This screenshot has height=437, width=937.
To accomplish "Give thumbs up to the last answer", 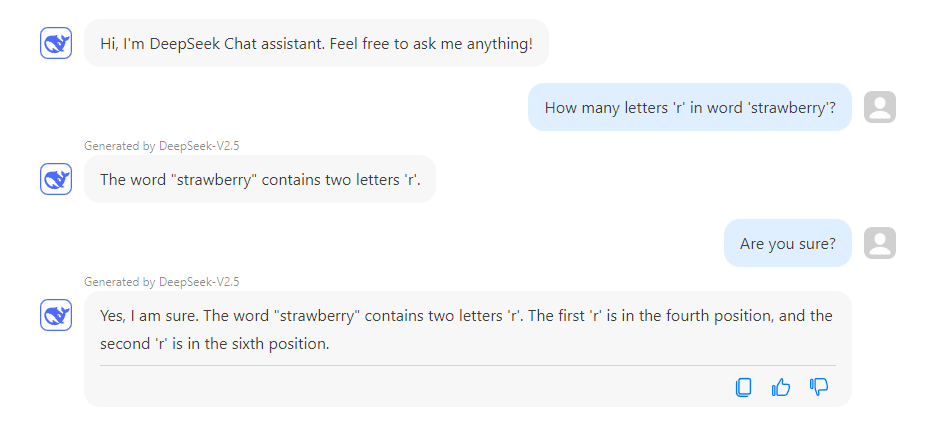I will (781, 387).
